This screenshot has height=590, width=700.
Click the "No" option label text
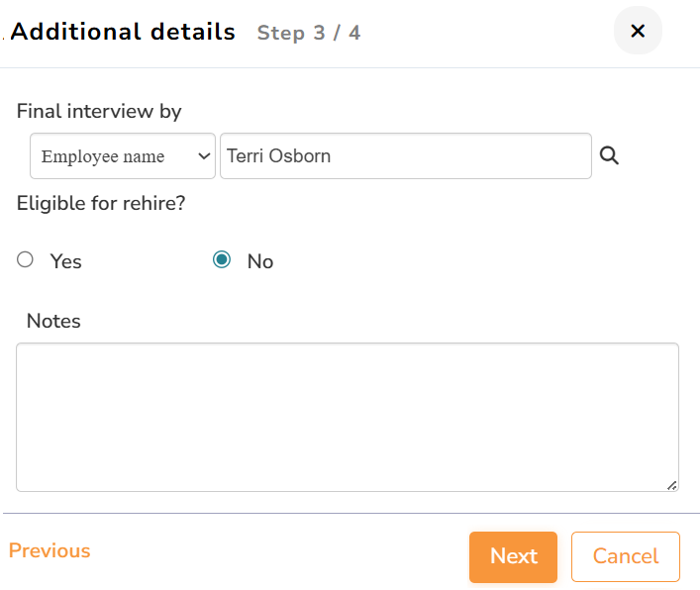pyautogui.click(x=260, y=262)
